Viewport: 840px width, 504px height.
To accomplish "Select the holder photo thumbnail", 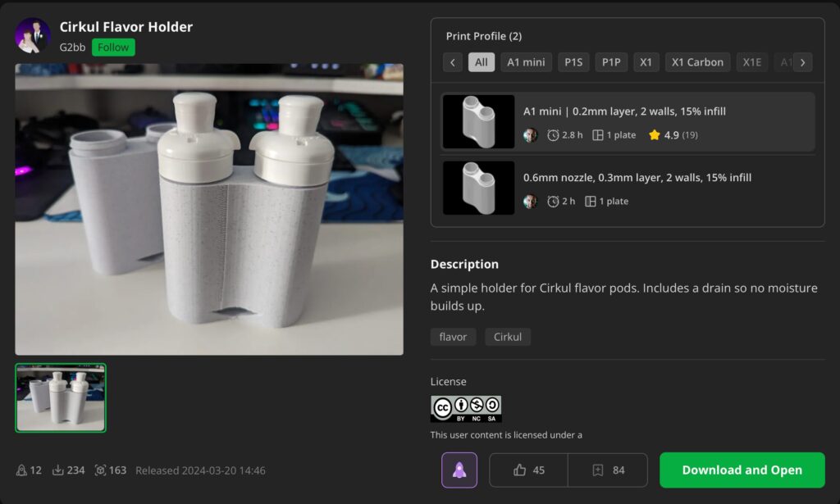I will pyautogui.click(x=61, y=397).
